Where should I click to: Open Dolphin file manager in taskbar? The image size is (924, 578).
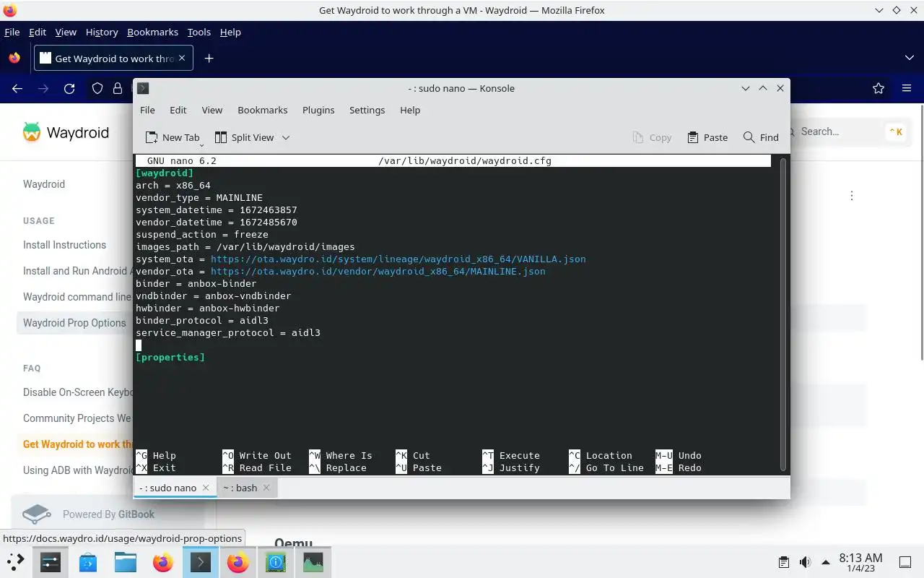[126, 561]
